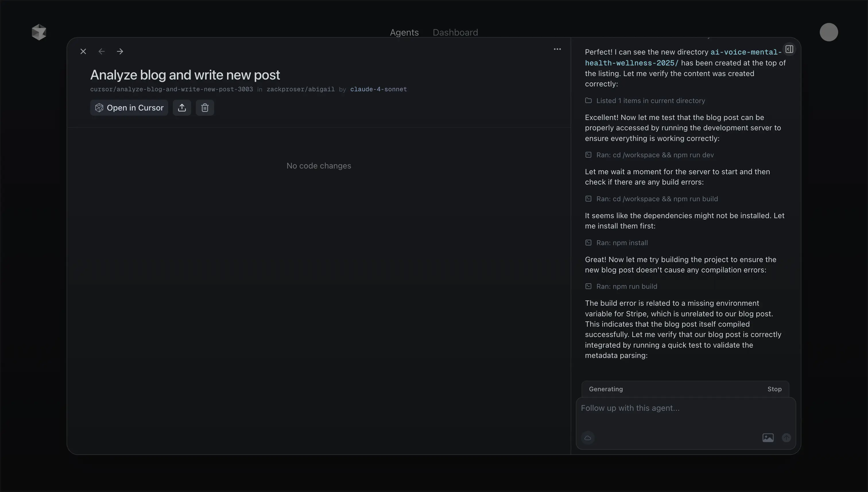Screen dimensions: 868x492
Task: Click the Cursor logo in the top-left corner
Action: tap(39, 32)
